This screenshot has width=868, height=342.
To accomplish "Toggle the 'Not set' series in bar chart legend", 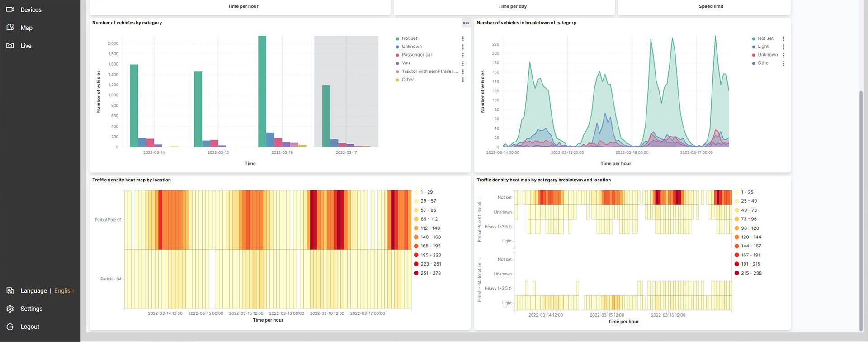I will pos(410,38).
